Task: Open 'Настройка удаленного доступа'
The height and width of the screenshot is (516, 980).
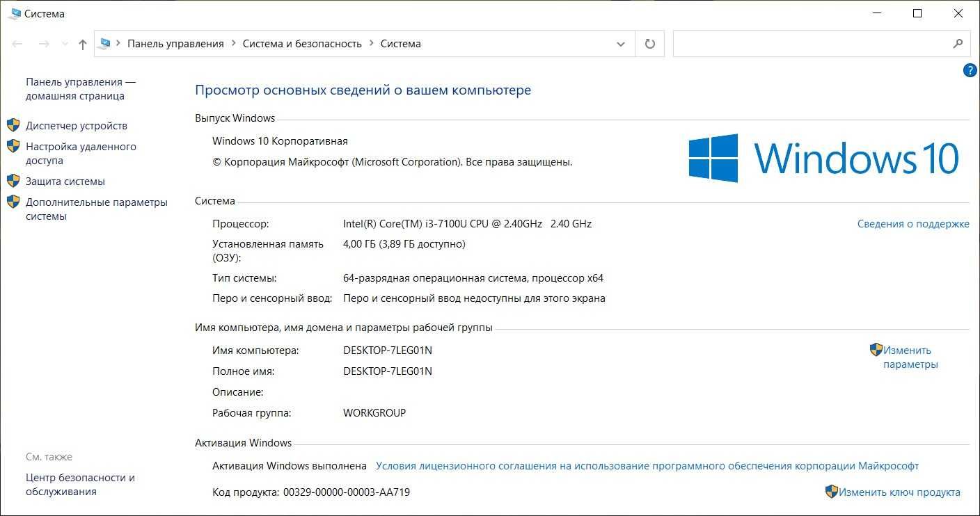Action: point(81,154)
